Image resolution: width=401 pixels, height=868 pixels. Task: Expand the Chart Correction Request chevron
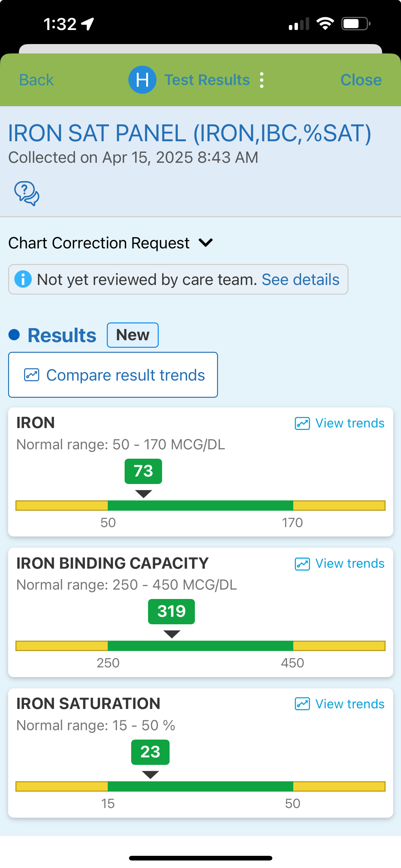[205, 242]
